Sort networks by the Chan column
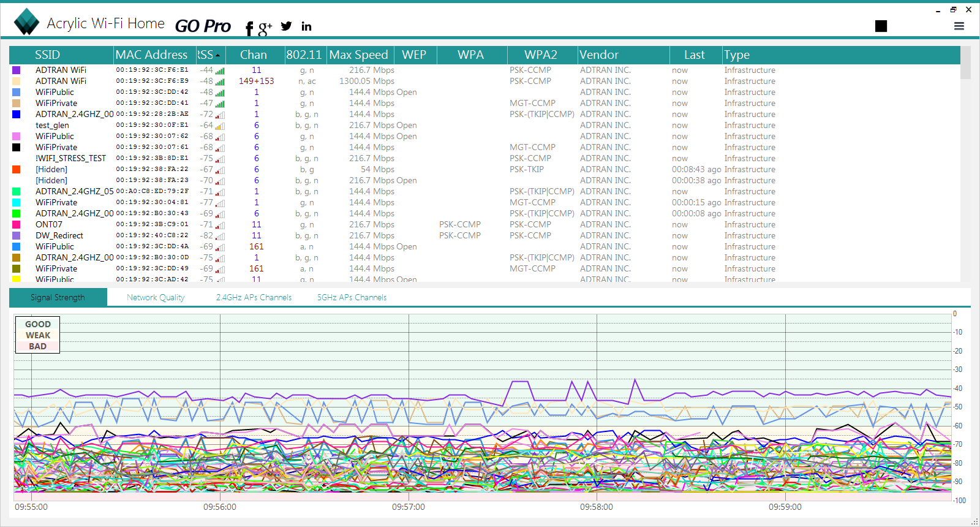The image size is (980, 527). coord(255,55)
